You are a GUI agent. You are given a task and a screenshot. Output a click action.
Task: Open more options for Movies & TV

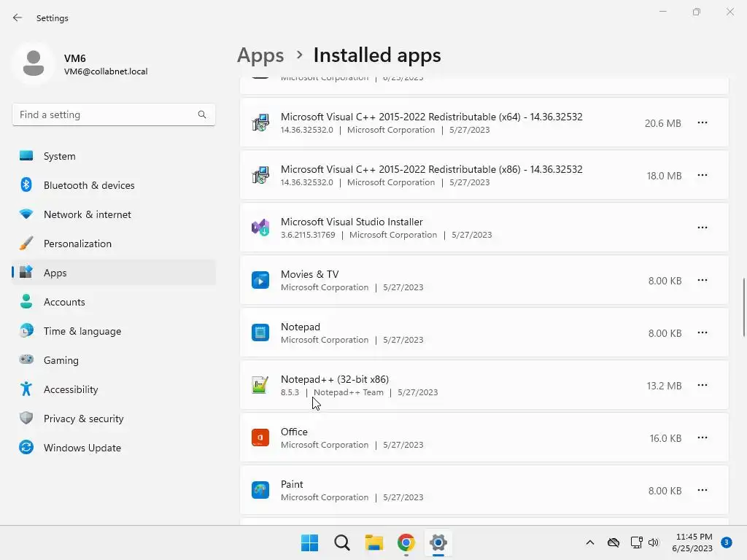[x=703, y=280]
